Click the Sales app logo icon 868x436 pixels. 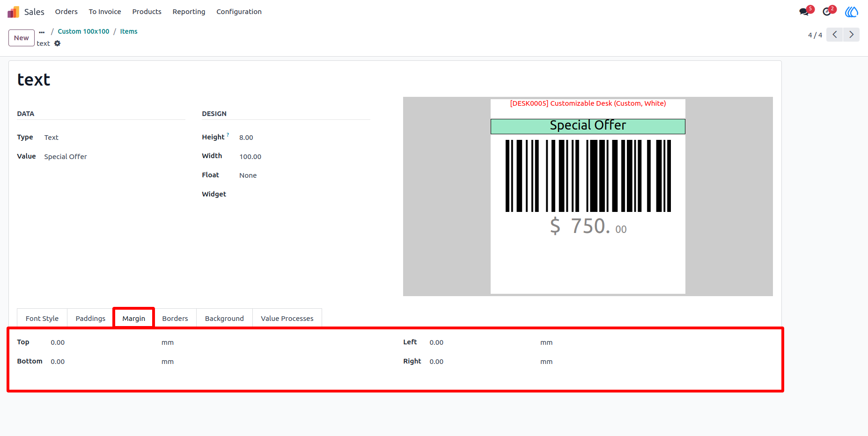(13, 12)
